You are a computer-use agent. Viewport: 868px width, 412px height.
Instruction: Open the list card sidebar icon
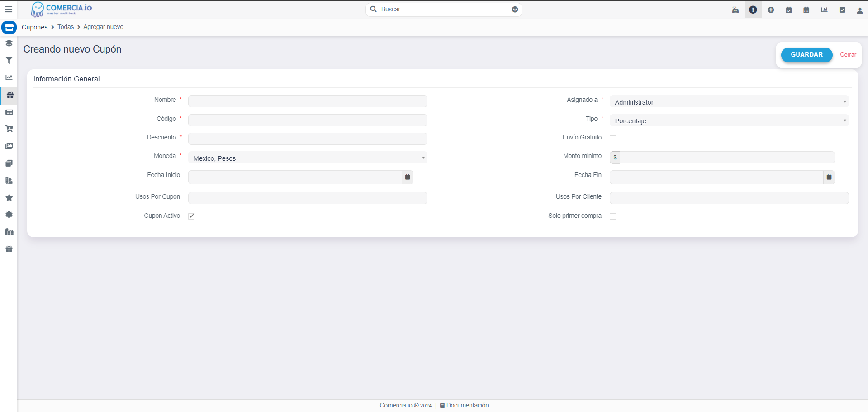pyautogui.click(x=9, y=112)
